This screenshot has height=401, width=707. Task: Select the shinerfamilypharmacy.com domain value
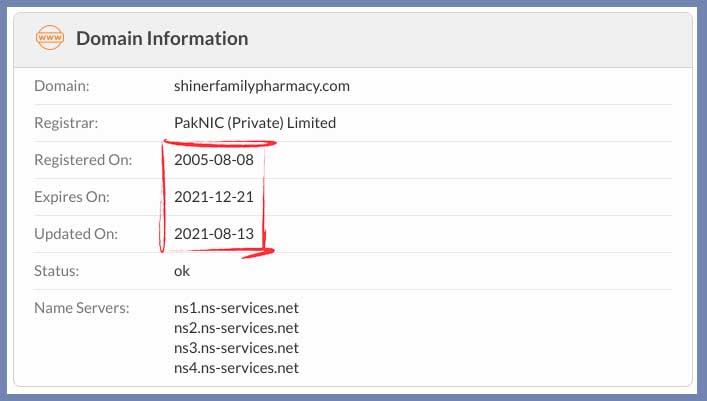(x=261, y=86)
